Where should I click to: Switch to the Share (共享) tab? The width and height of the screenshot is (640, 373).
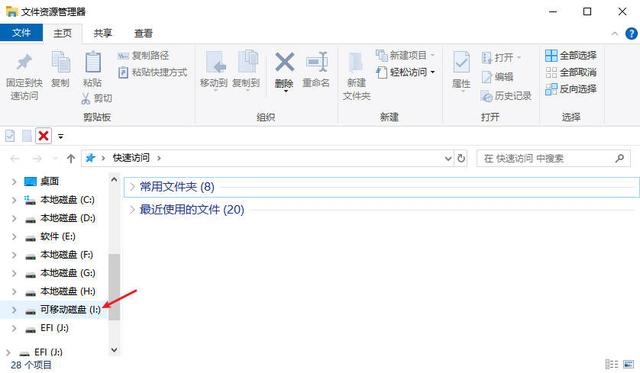(102, 33)
